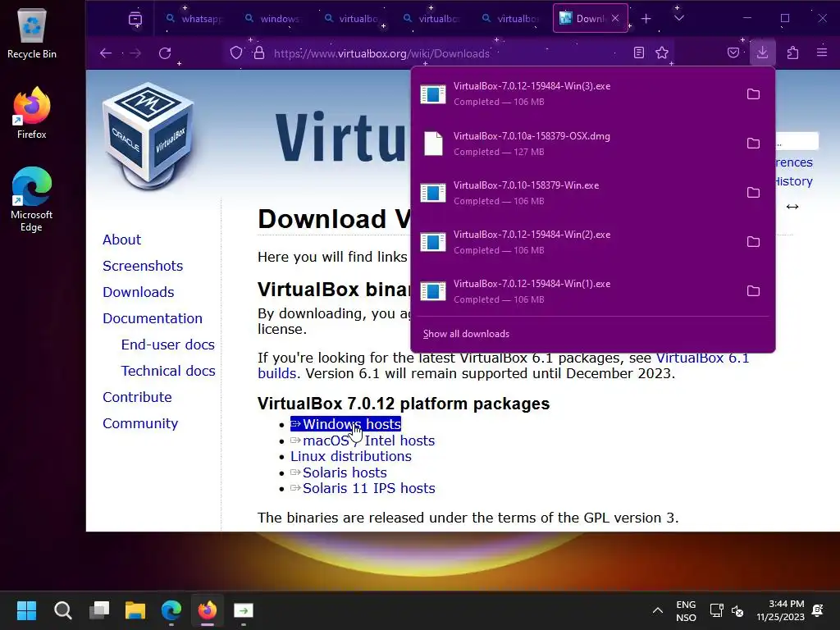This screenshot has width=840, height=630.
Task: Open Microsoft Edge from the taskbar
Action: [x=171, y=610]
